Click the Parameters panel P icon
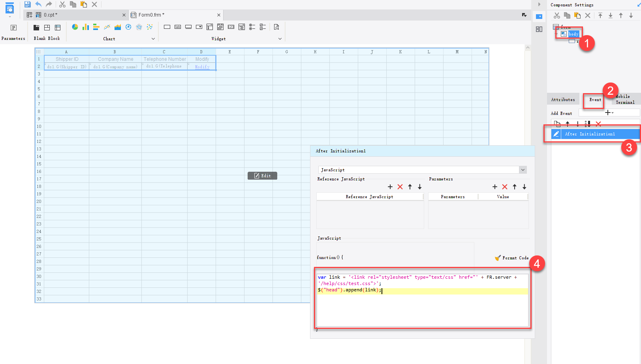Image resolution: width=641 pixels, height=364 pixels. coord(13,28)
